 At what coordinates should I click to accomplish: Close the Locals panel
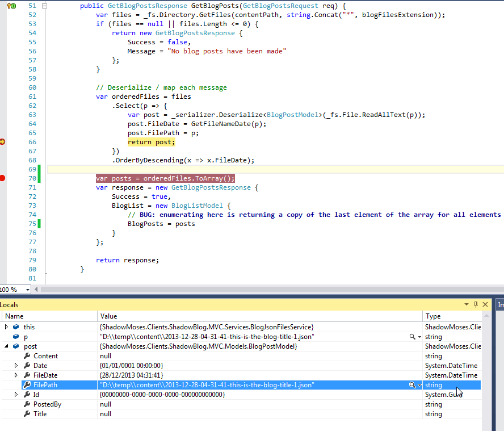485,304
